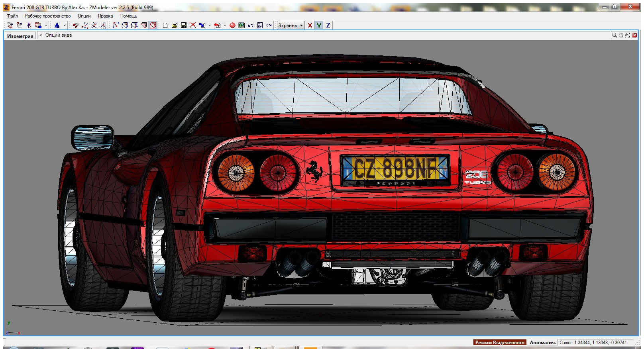Open the history list document icon

[260, 25]
